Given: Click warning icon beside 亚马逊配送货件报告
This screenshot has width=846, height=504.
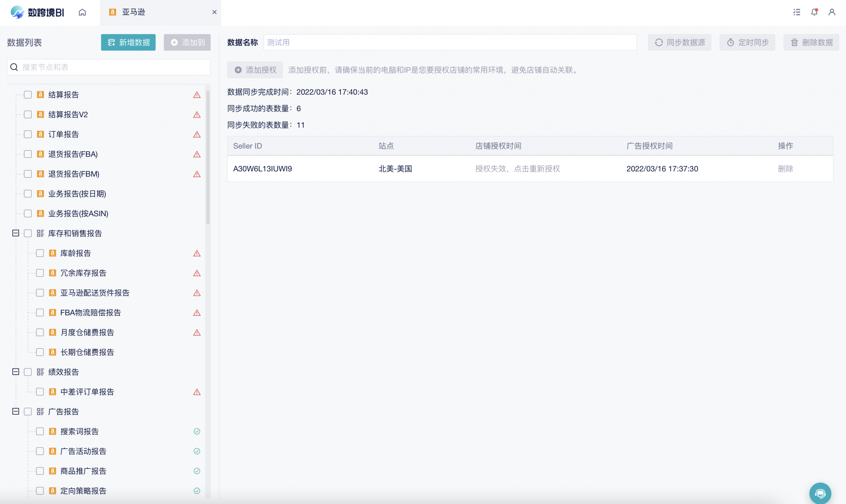Looking at the screenshot, I should point(197,293).
